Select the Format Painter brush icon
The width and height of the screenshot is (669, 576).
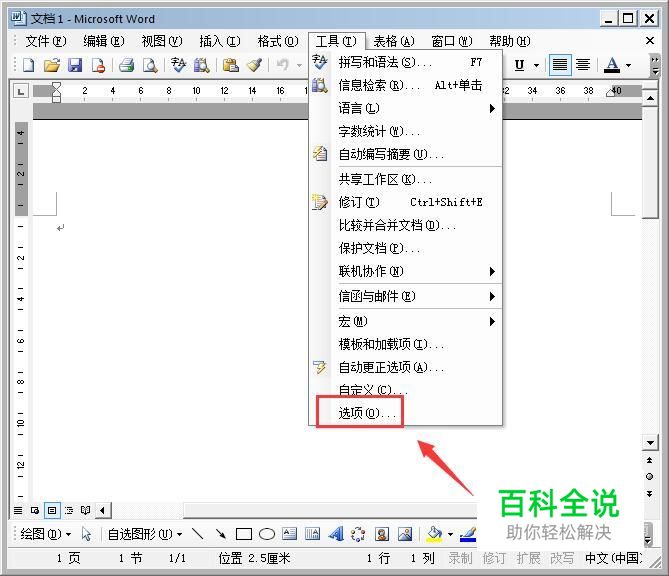pos(255,65)
